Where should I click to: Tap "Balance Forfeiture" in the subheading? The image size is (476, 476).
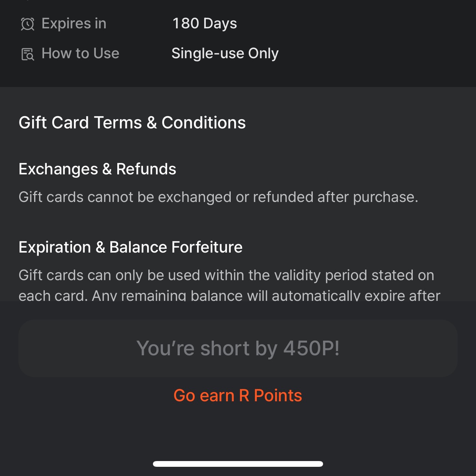(x=176, y=247)
